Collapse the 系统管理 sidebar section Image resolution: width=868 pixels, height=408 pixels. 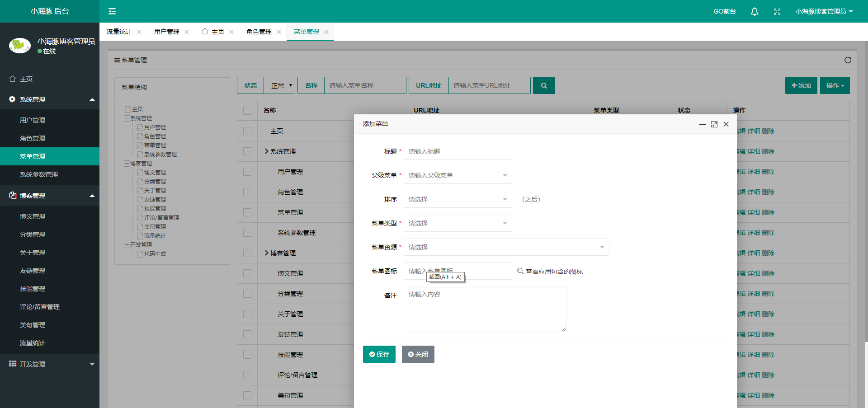coord(50,99)
